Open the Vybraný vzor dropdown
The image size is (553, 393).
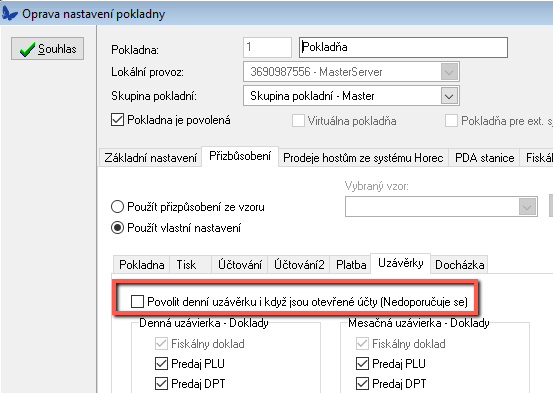pyautogui.click(x=527, y=207)
